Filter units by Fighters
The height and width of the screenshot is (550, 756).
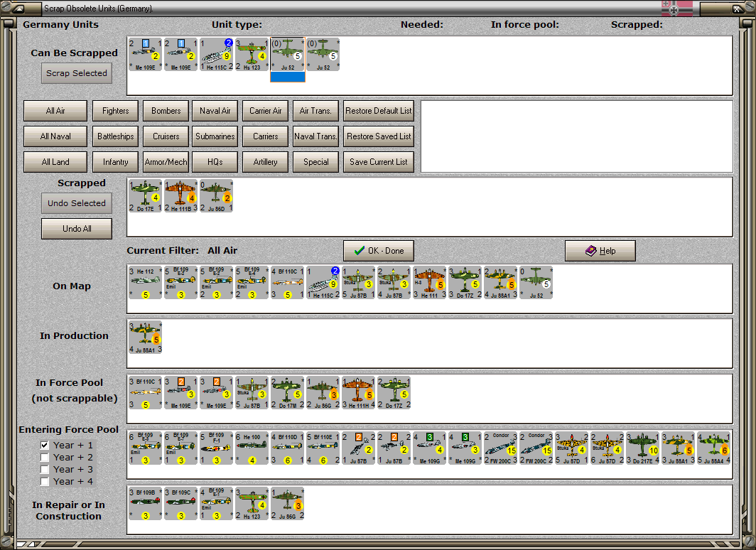point(116,111)
